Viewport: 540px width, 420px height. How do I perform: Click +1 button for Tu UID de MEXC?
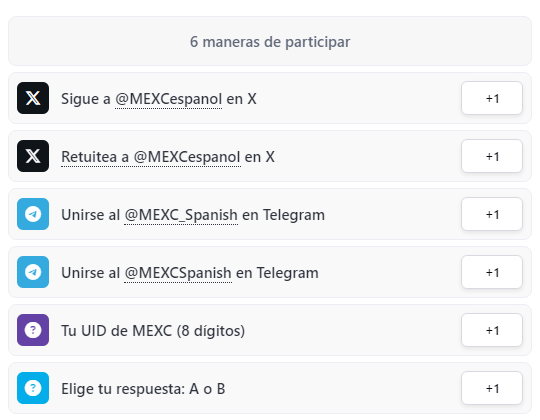tap(492, 330)
